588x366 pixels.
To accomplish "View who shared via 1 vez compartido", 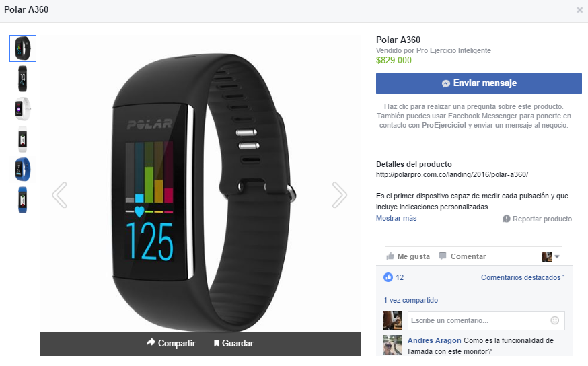I will (x=410, y=300).
